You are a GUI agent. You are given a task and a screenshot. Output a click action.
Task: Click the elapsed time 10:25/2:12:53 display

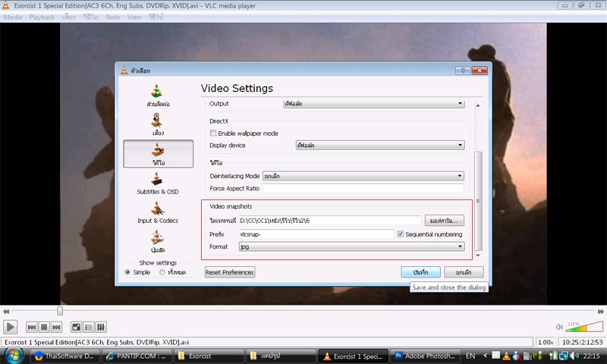[582, 342]
